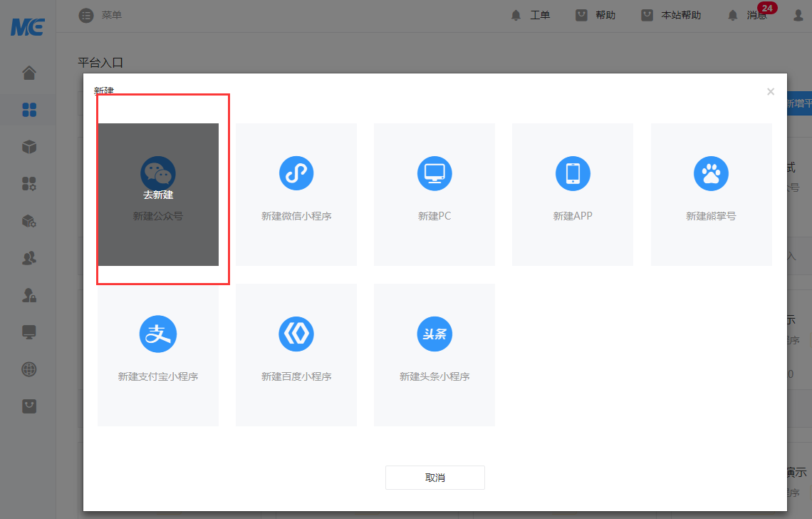Open the user-with-lock sidebar icon
Viewport: 812px width, 519px height.
(x=29, y=295)
